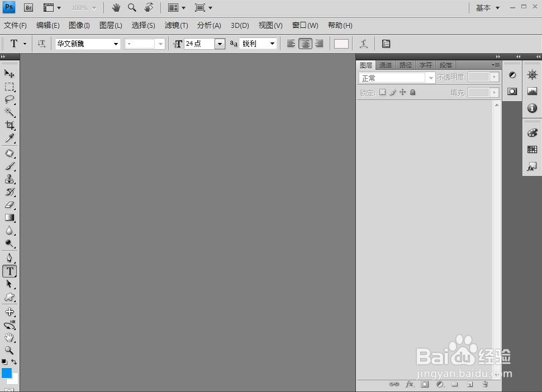Click the Zoom tool in application bar
The width and height of the screenshot is (542, 392).
pos(132,8)
